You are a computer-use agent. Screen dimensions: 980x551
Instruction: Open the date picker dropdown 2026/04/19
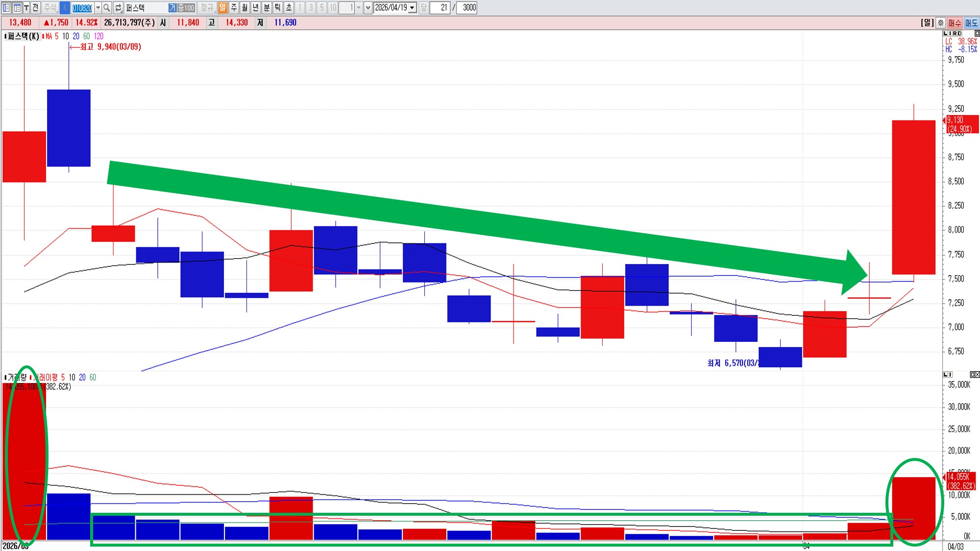point(413,8)
